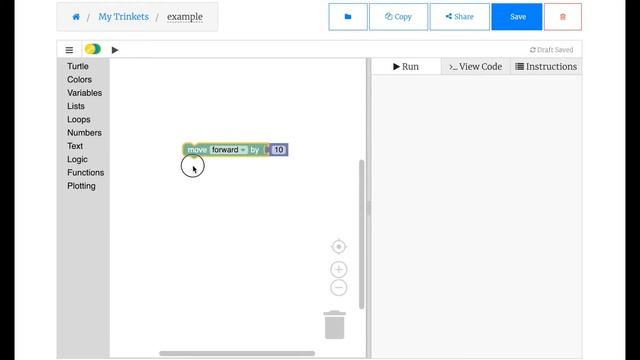This screenshot has height=360, width=640.
Task: Click the workspace trash can
Action: click(x=335, y=325)
